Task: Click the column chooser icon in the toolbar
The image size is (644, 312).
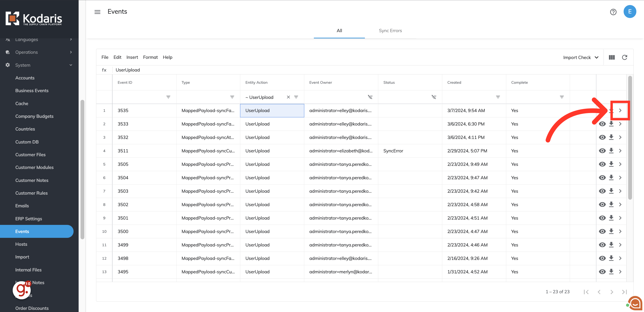Action: (x=611, y=57)
